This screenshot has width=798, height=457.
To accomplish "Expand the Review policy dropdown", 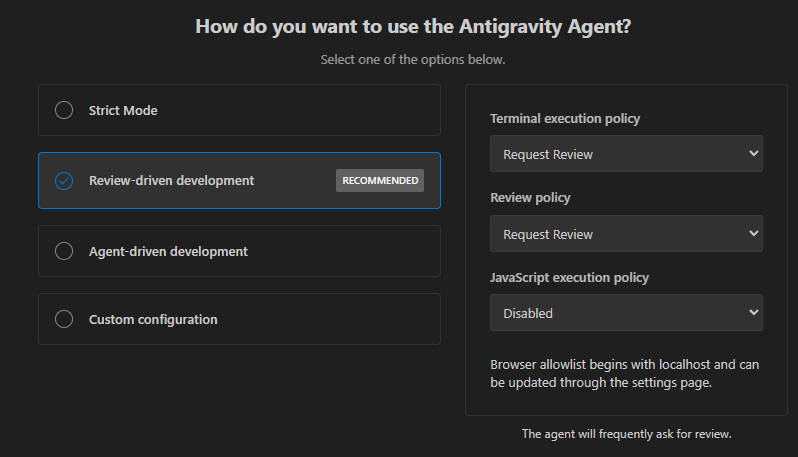I will click(625, 234).
